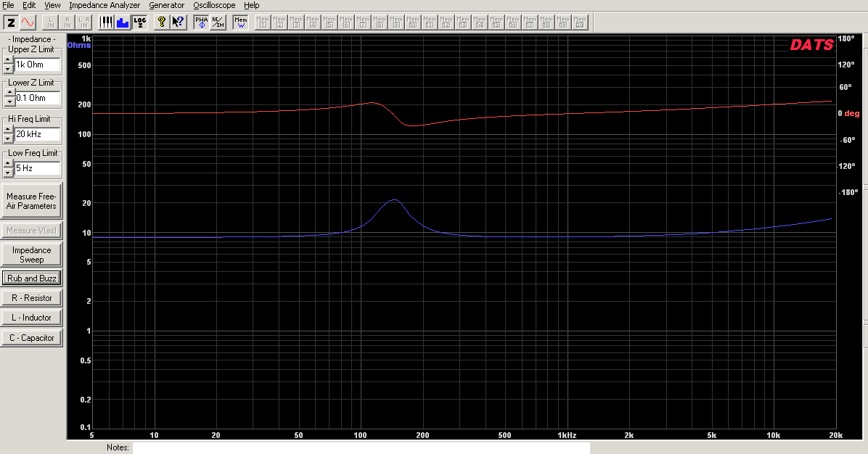The width and height of the screenshot is (868, 454).
Task: Open the Generator menu
Action: [x=167, y=6]
